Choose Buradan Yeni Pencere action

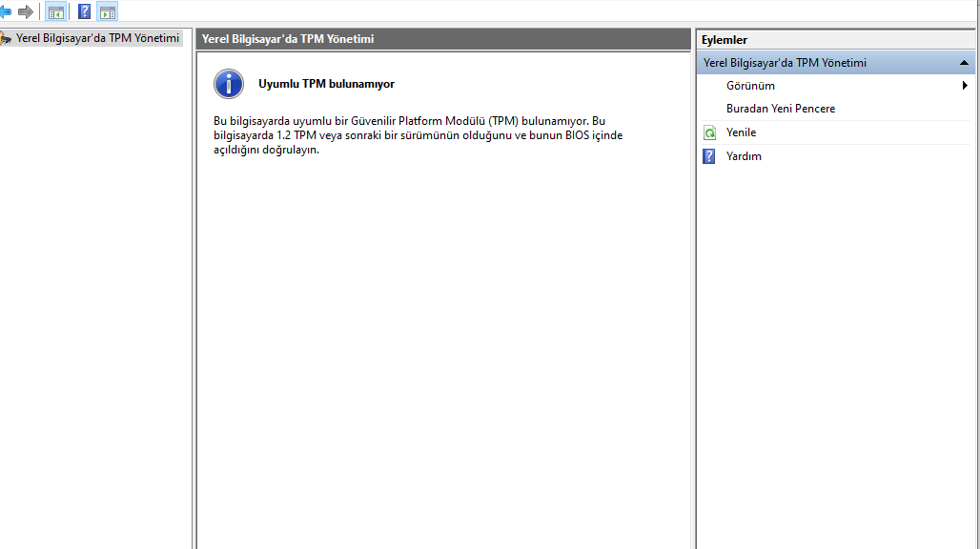click(x=780, y=109)
